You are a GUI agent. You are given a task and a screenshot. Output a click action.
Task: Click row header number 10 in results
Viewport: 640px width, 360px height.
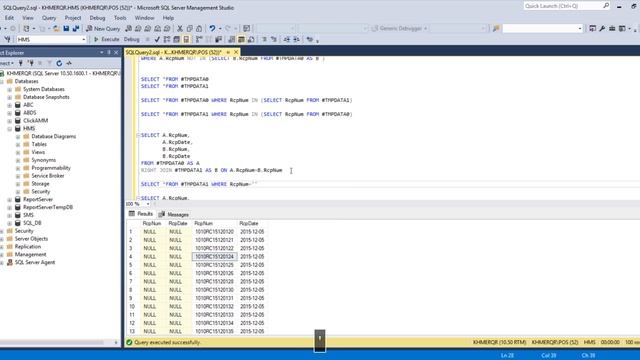coord(133,307)
